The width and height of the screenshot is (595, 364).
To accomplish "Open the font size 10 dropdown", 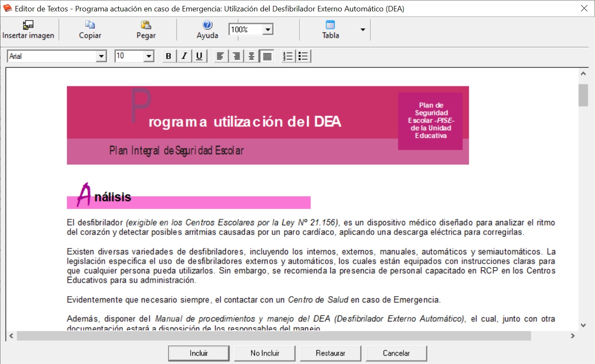I will click(149, 56).
